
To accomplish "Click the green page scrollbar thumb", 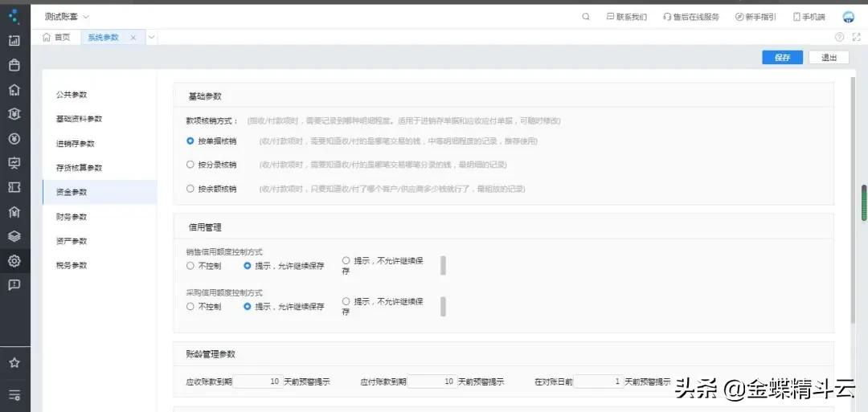I will pos(864,203).
